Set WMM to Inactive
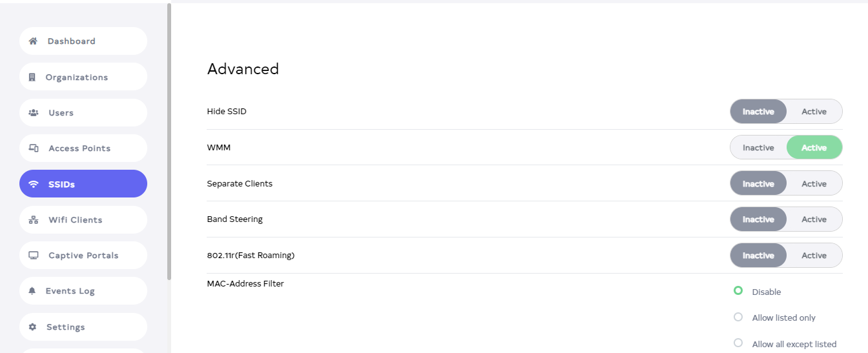 [x=758, y=148]
